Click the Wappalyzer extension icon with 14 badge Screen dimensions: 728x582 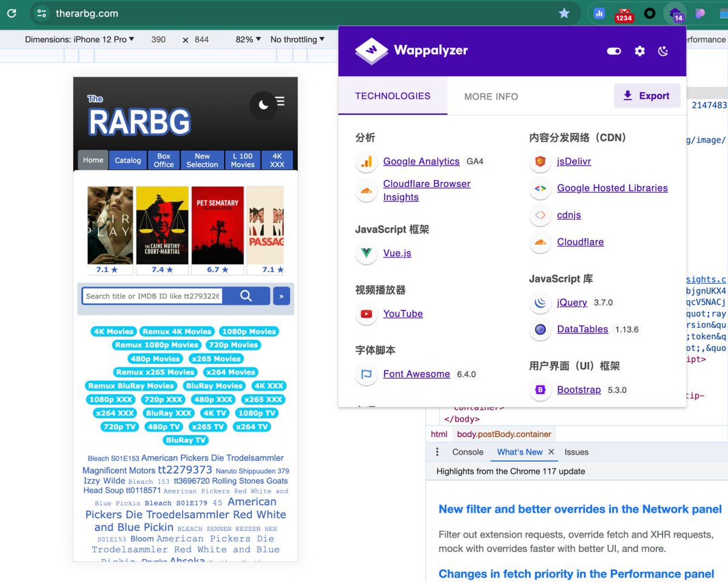coord(675,13)
